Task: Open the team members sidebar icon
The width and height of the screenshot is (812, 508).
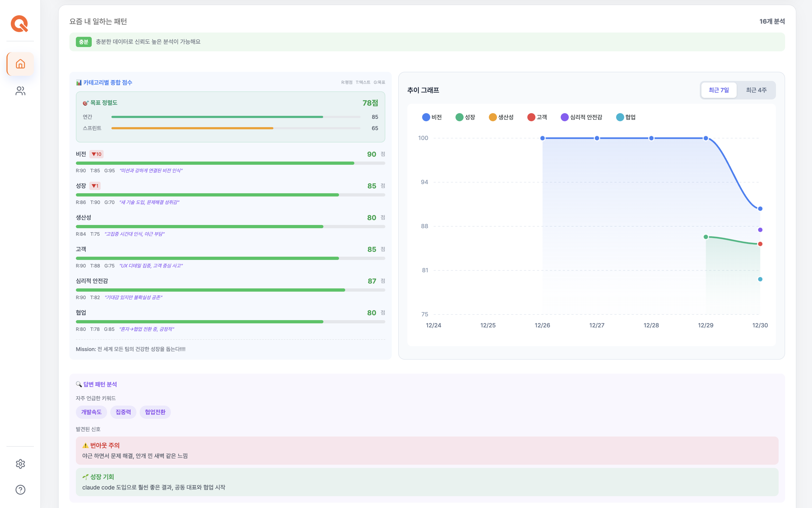Action: tap(20, 91)
